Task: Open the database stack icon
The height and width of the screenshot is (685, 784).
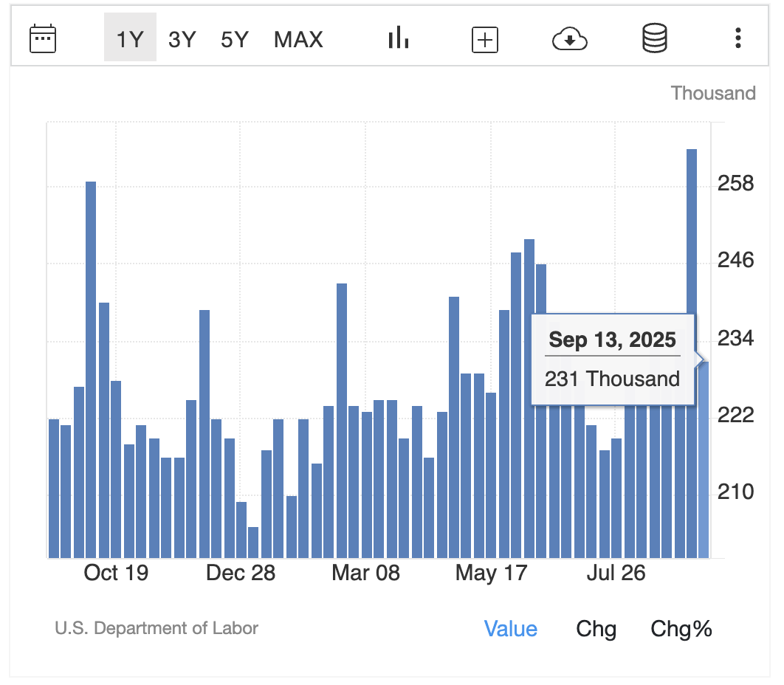Action: (654, 38)
